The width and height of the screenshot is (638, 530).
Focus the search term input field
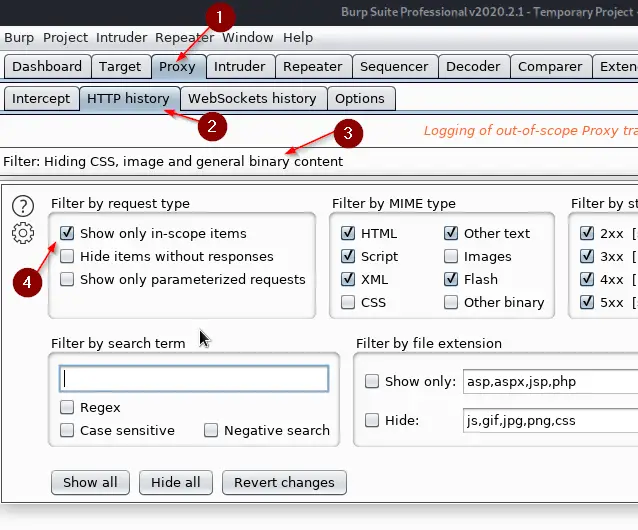click(194, 379)
